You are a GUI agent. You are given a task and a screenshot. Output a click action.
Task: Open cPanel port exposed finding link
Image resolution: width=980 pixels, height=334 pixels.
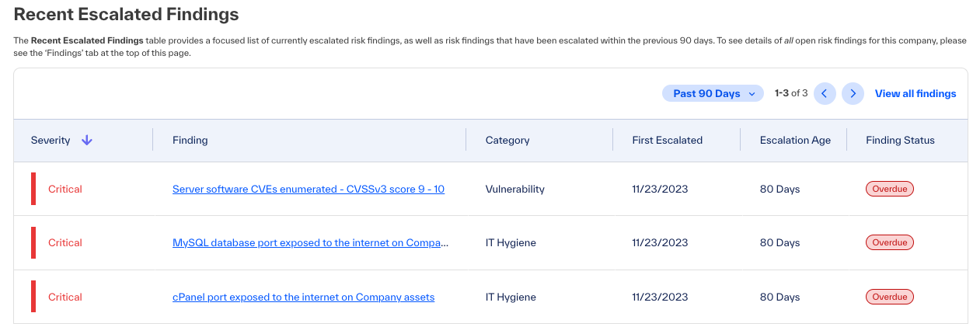pos(303,297)
